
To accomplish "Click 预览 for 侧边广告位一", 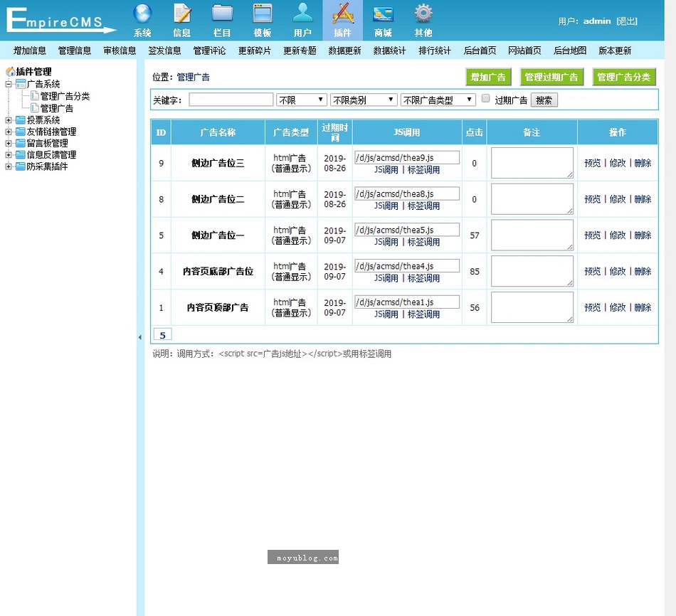I will pos(592,235).
